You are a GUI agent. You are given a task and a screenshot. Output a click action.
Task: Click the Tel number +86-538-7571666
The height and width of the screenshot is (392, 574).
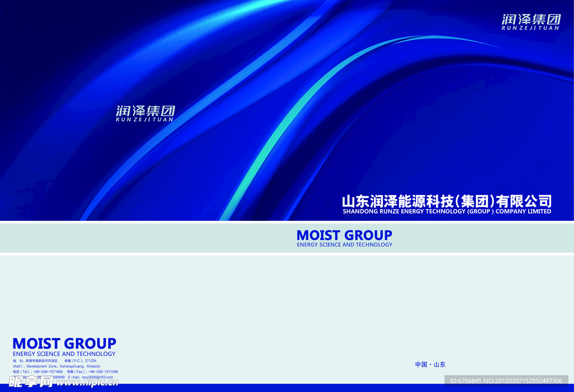[48, 372]
